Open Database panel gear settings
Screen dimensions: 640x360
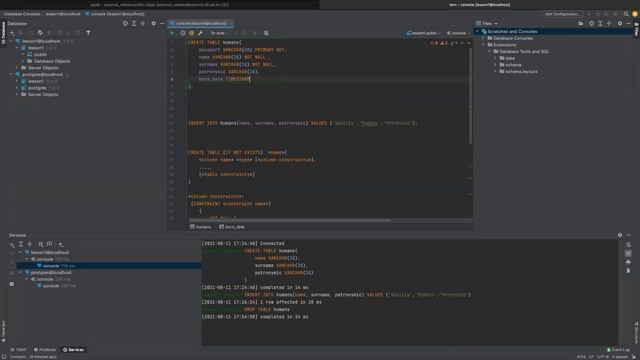(153, 23)
